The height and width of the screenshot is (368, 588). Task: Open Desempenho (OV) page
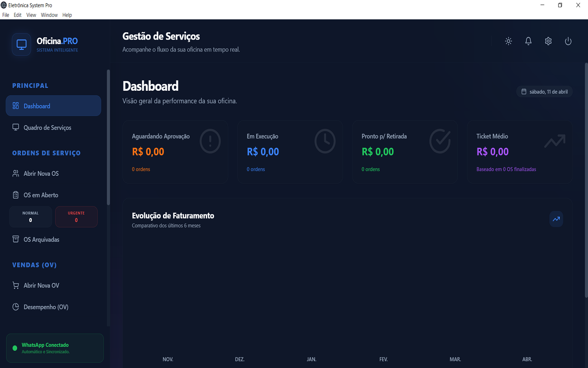pyautogui.click(x=53, y=307)
